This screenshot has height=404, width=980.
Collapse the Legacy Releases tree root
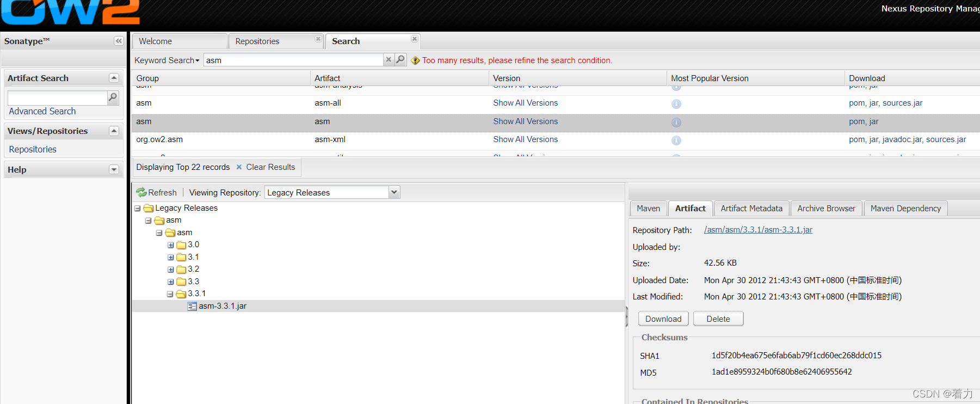tap(138, 209)
